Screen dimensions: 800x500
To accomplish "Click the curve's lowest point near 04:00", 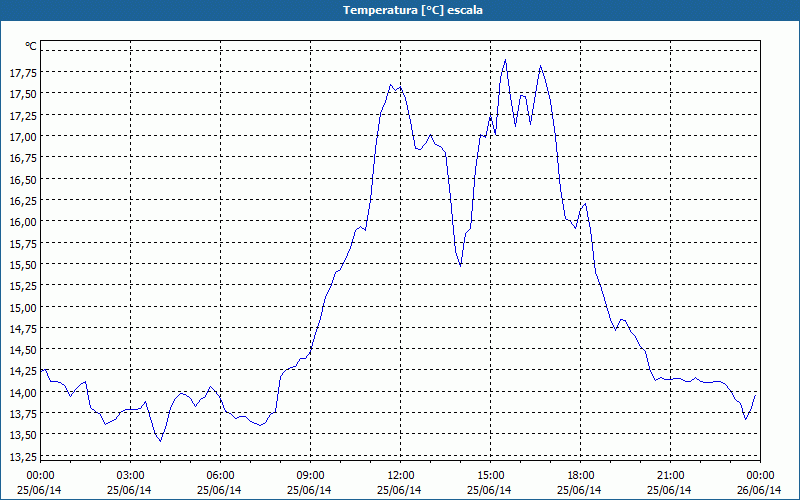I will pyautogui.click(x=160, y=441).
